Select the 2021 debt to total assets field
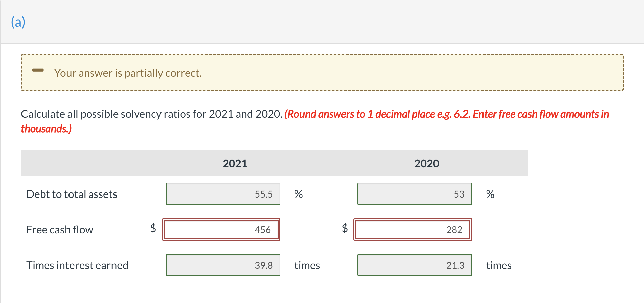Screen dimensions: 644x303 coord(223,194)
